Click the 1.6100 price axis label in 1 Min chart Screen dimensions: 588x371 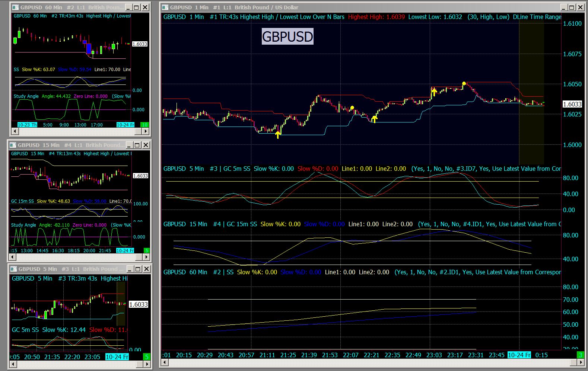coord(572,23)
